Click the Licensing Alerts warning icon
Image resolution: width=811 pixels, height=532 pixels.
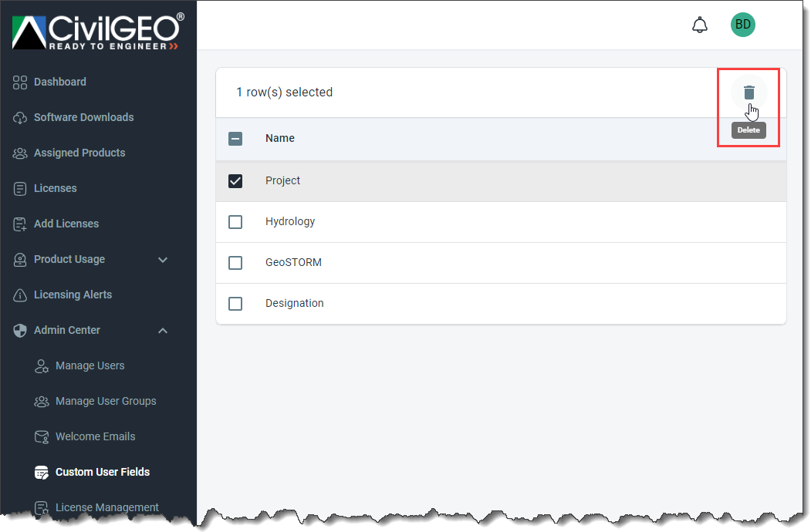[x=19, y=295]
